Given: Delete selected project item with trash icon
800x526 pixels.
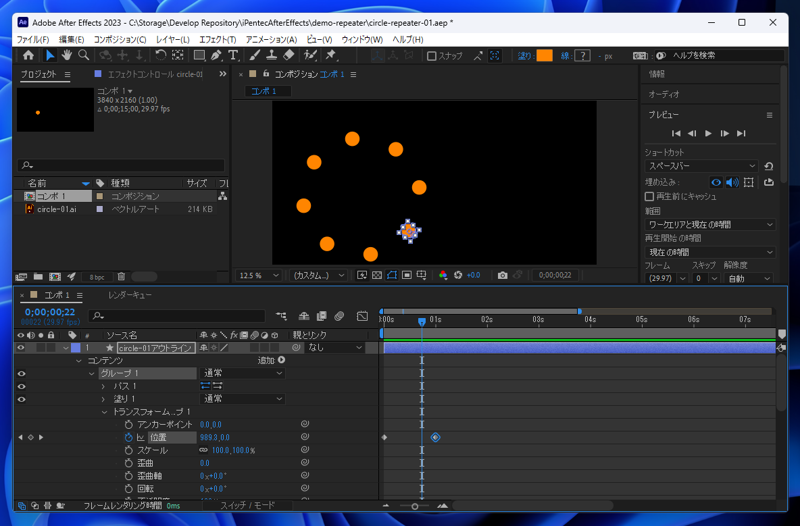Looking at the screenshot, I should tap(121, 277).
